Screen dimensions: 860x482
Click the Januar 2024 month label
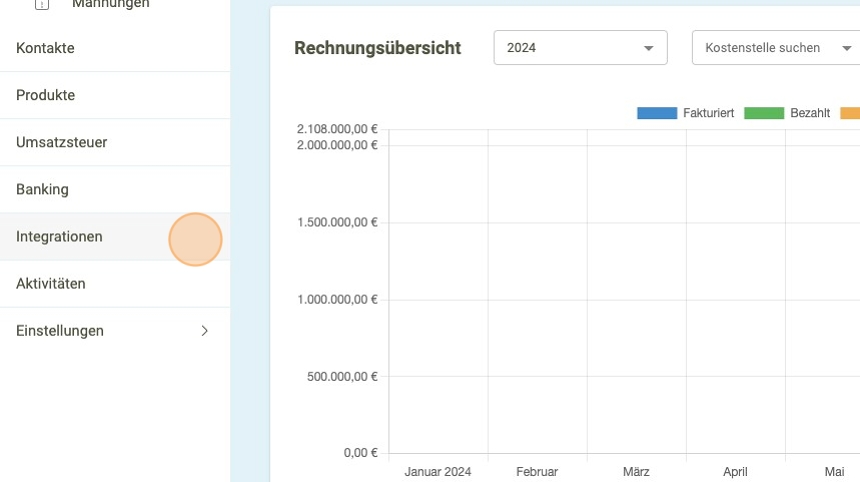click(x=438, y=472)
